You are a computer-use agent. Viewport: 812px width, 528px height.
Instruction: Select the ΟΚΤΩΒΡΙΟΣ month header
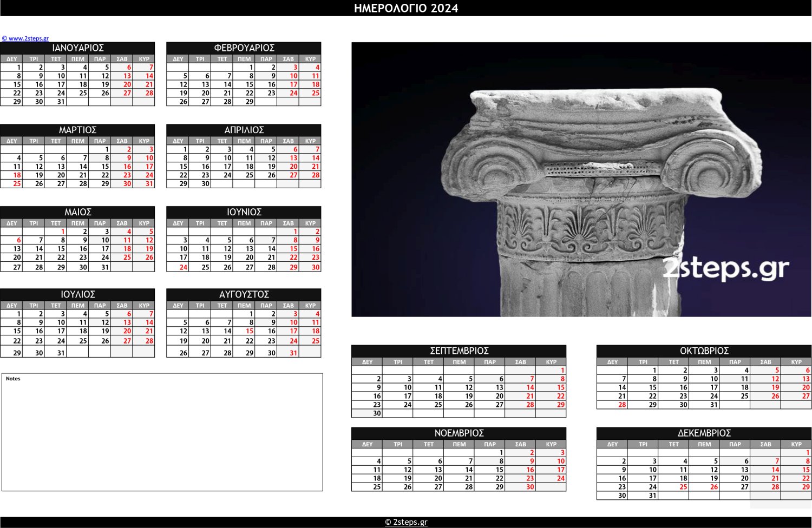704,351
